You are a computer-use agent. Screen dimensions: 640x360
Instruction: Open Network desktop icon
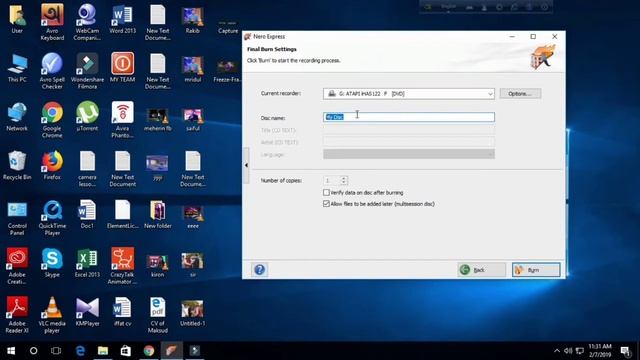pyautogui.click(x=17, y=116)
